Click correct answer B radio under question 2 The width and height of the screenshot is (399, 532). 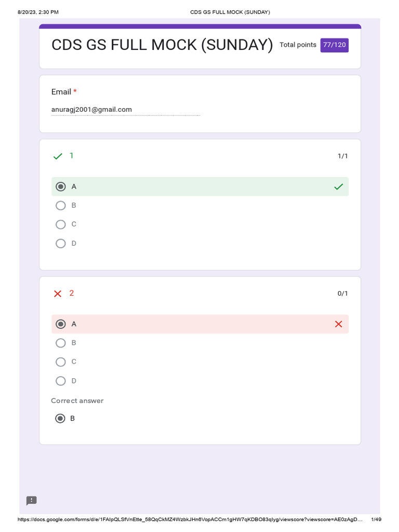(x=60, y=418)
